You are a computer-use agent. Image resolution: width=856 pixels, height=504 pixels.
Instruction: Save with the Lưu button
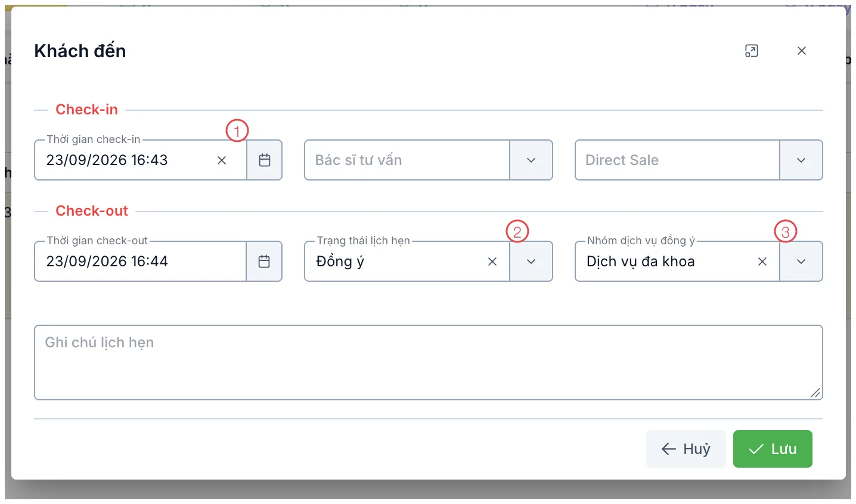[773, 449]
